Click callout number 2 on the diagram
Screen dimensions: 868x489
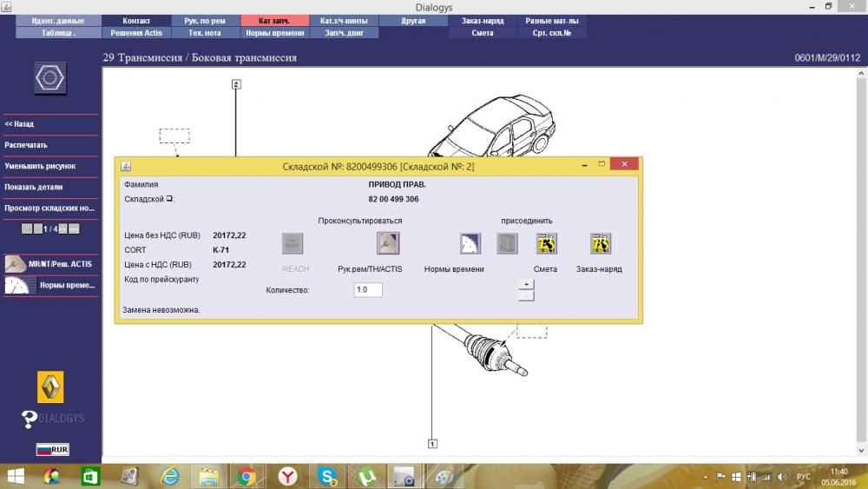(236, 84)
